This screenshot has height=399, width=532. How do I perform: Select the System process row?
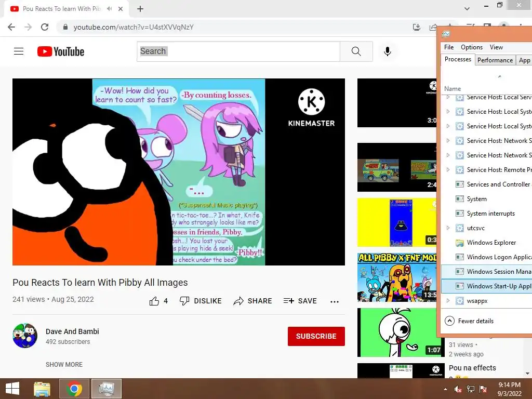click(x=486, y=199)
